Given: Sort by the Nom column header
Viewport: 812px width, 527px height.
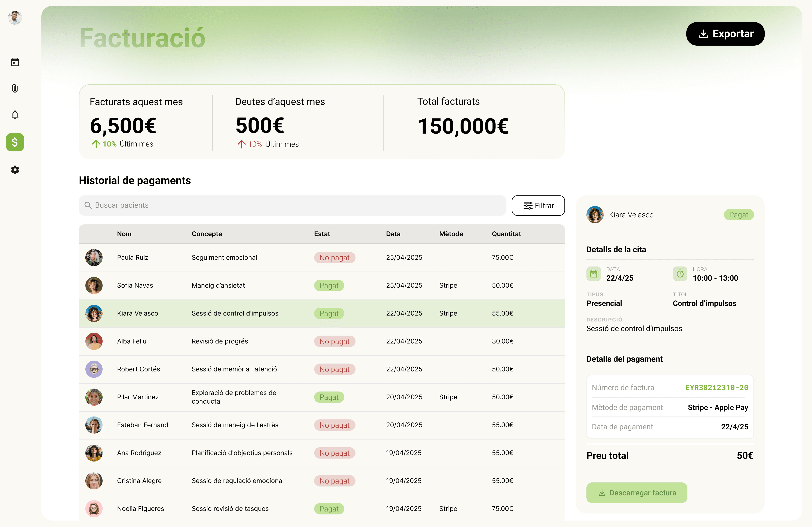Looking at the screenshot, I should (x=124, y=234).
